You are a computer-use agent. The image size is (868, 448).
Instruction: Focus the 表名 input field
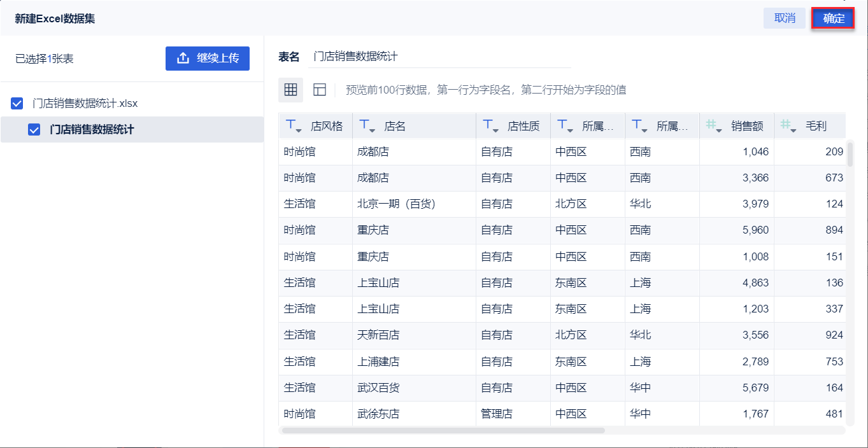coord(439,57)
